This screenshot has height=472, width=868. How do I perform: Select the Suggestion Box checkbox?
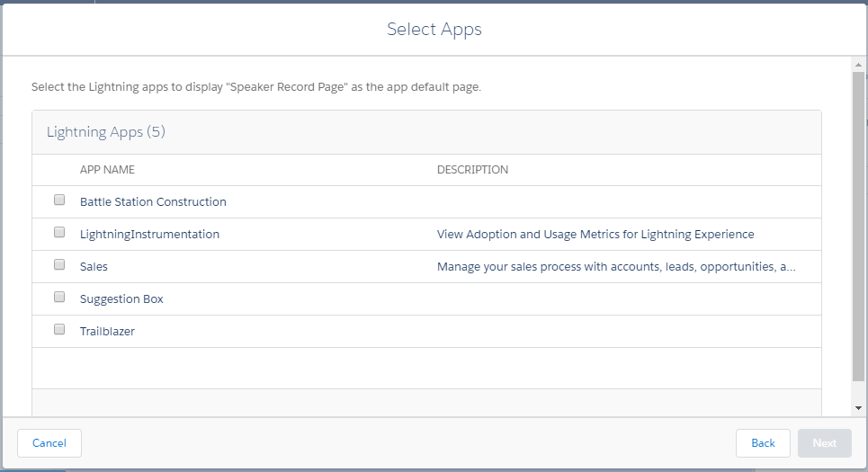click(x=59, y=298)
